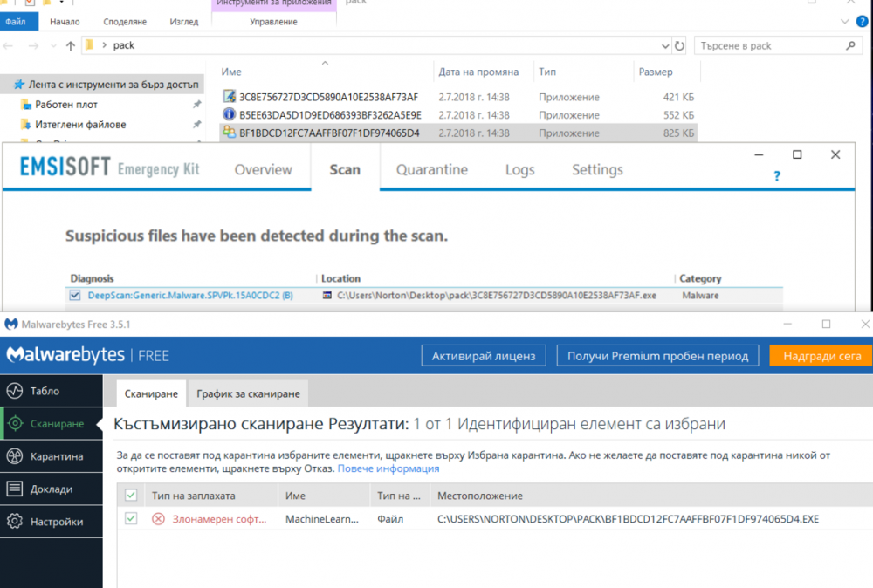Click the Explorer help icon at top right
Image resolution: width=873 pixels, height=588 pixels.
point(862,22)
